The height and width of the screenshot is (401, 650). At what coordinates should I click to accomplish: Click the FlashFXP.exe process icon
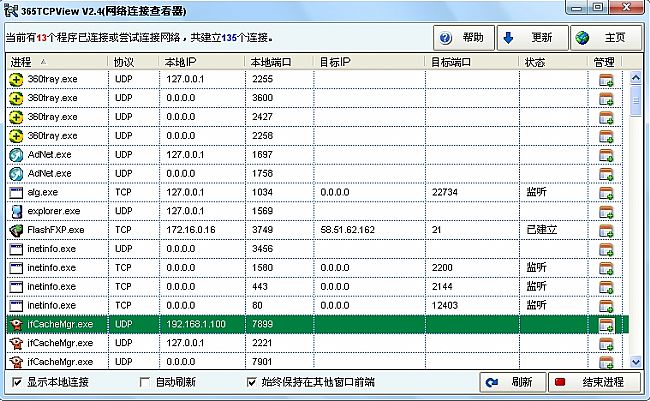[16, 230]
